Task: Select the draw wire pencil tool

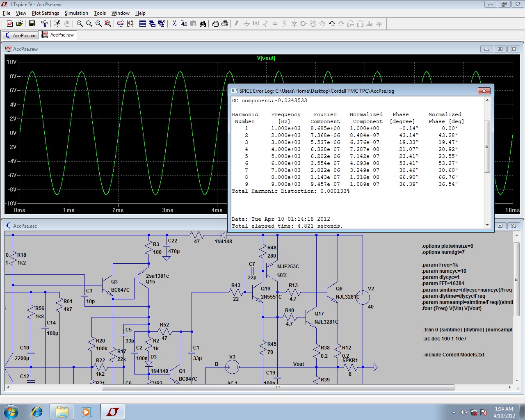Action: [x=237, y=24]
